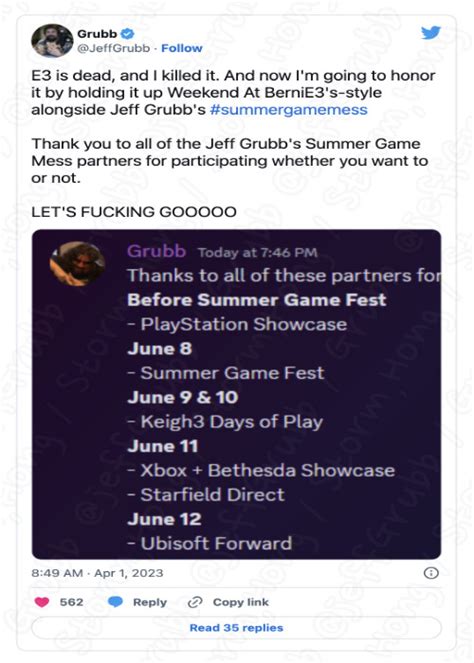Click the Reply text label
The width and height of the screenshot is (474, 663).
coord(150,602)
